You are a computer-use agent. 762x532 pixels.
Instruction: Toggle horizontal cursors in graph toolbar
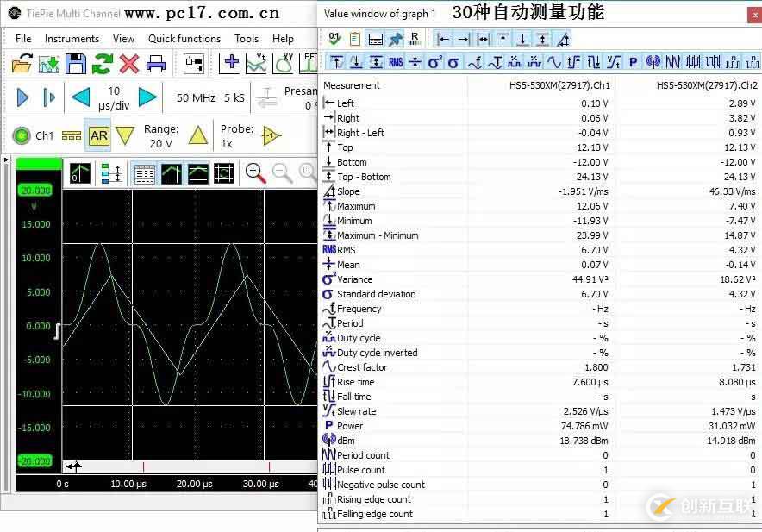pos(197,173)
